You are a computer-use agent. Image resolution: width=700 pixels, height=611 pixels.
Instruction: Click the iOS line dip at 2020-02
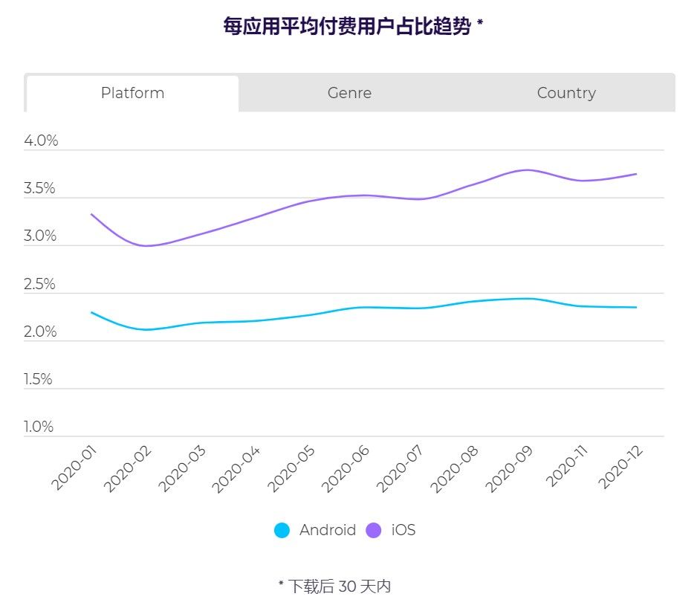tap(146, 245)
